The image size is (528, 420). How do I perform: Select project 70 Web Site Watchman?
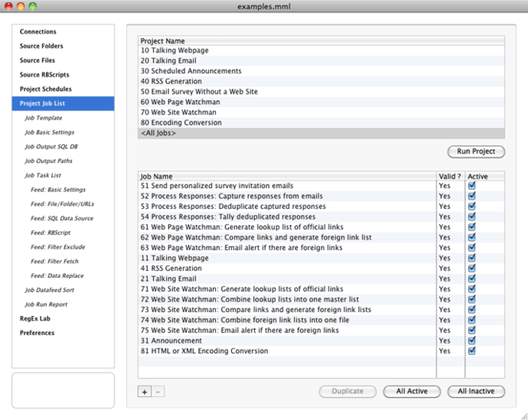[x=322, y=113]
